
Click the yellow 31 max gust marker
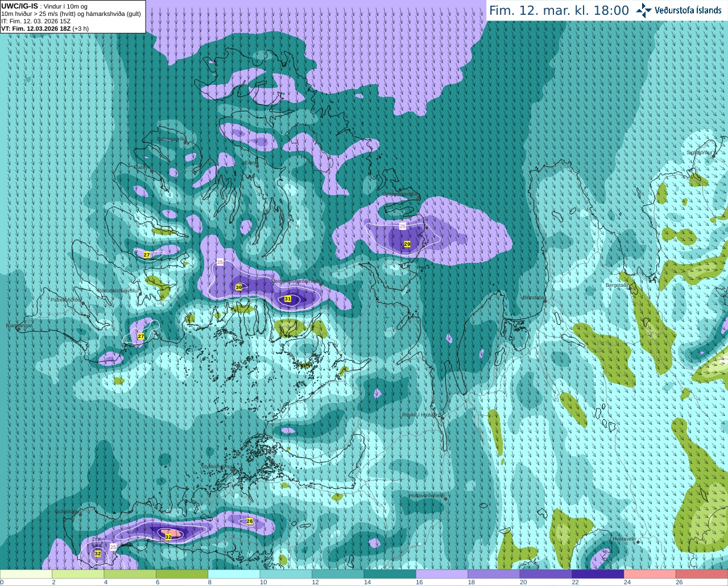(x=288, y=299)
